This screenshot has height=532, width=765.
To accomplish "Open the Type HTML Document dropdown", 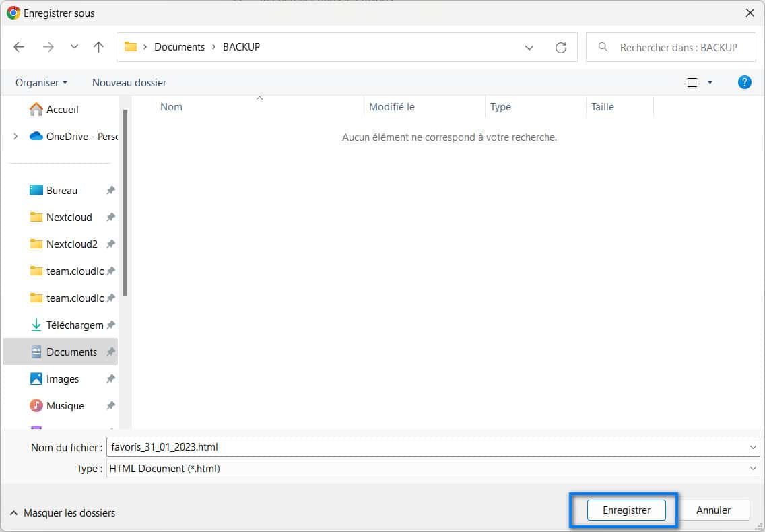I will (433, 469).
